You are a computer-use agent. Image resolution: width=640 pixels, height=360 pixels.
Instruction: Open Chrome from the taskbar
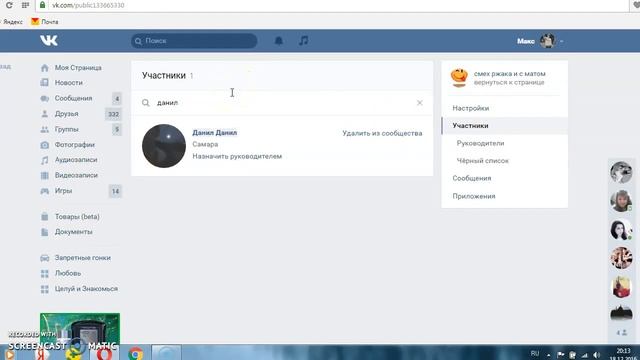(x=136, y=353)
